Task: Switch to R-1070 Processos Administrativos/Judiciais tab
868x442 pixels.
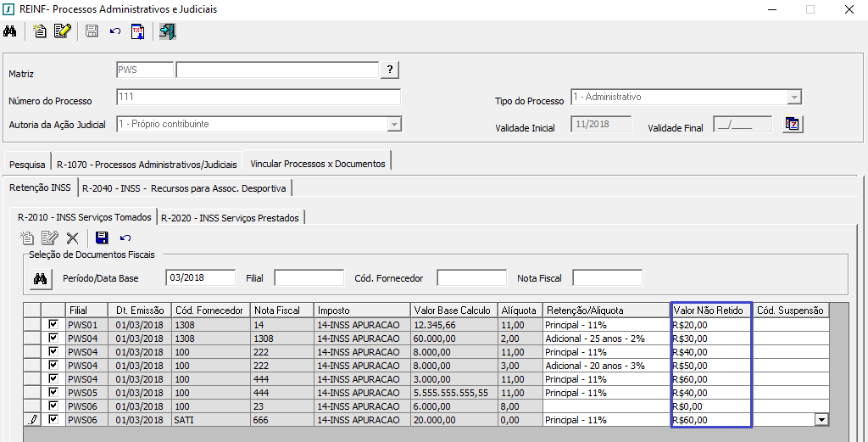Action: [147, 164]
